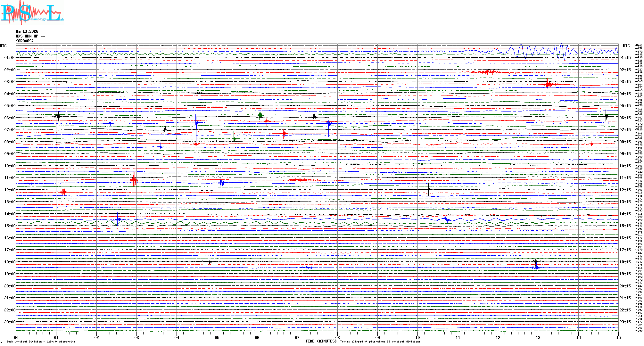Click the AXS HHN HP station label

tap(30, 36)
